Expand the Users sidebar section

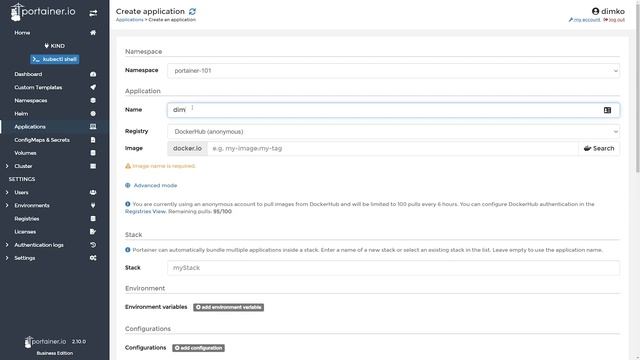click(x=7, y=192)
